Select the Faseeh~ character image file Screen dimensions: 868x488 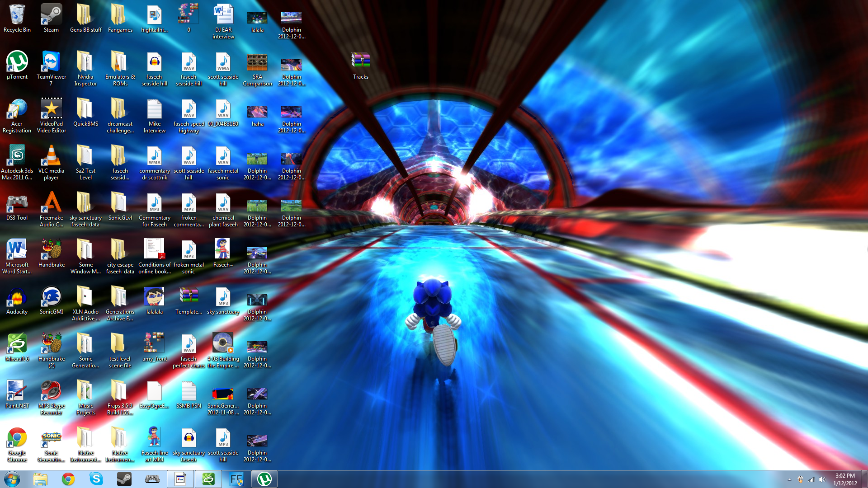point(223,253)
